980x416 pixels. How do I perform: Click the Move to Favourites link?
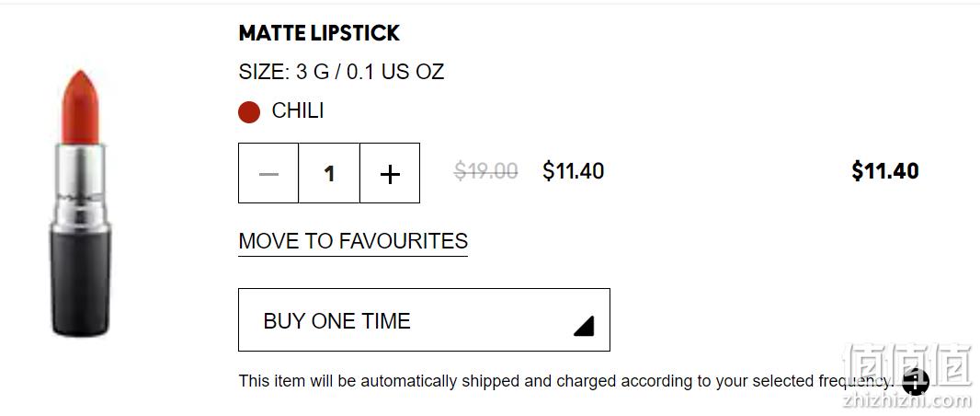353,241
